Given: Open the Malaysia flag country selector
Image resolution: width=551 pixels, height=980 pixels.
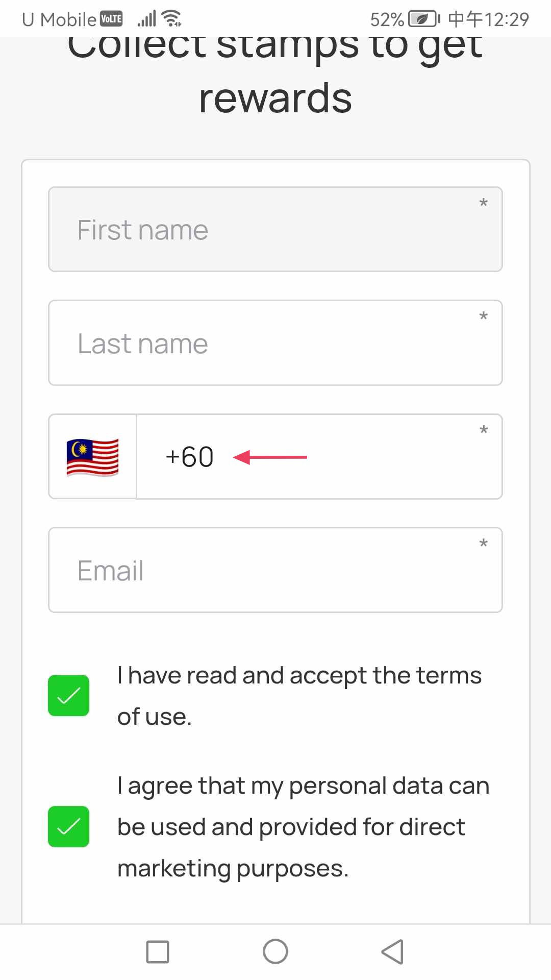Looking at the screenshot, I should 92,456.
